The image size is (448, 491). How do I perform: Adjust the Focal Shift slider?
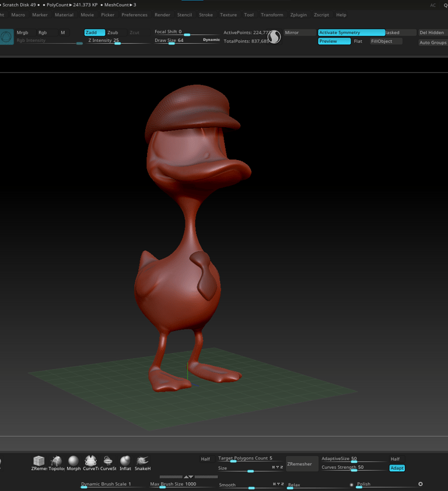pos(187,32)
